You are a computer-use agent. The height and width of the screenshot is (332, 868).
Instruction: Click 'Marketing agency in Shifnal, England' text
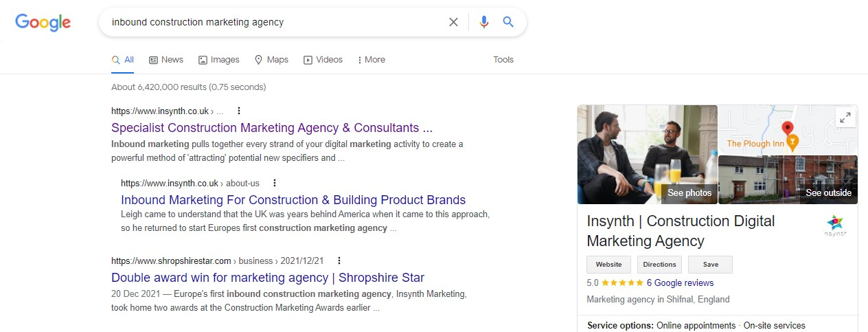point(658,300)
